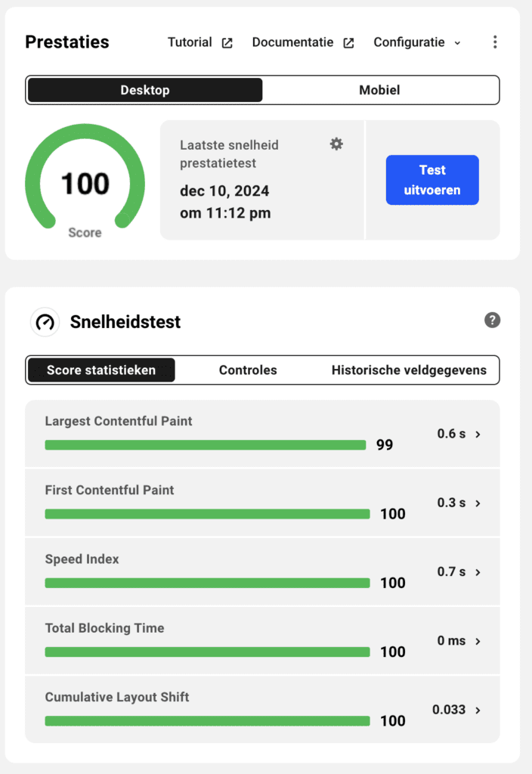Open the three-dot more options menu
Screen dimensions: 532x774
(x=495, y=42)
